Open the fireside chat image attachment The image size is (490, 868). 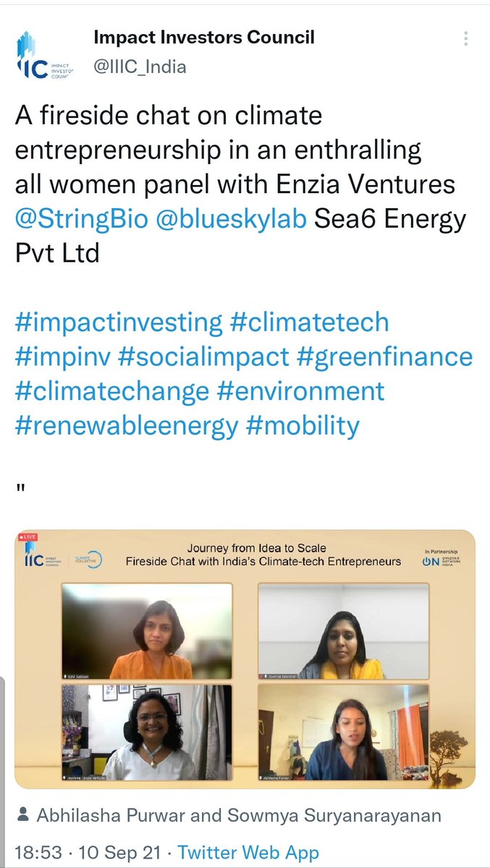[245, 659]
